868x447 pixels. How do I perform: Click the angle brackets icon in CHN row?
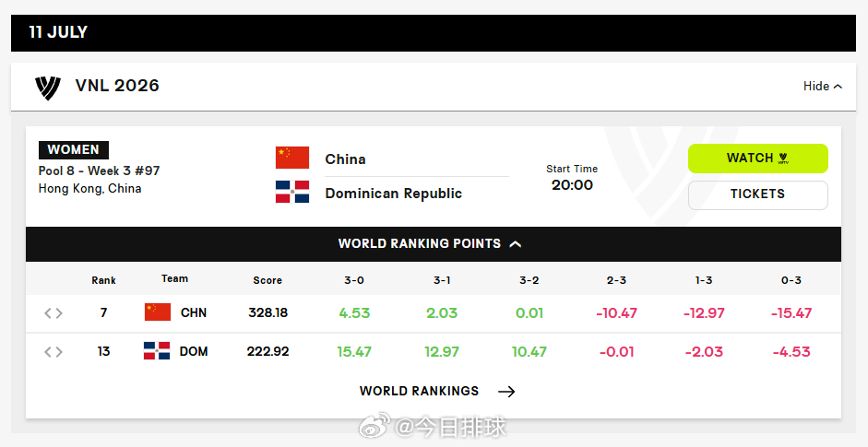click(54, 313)
